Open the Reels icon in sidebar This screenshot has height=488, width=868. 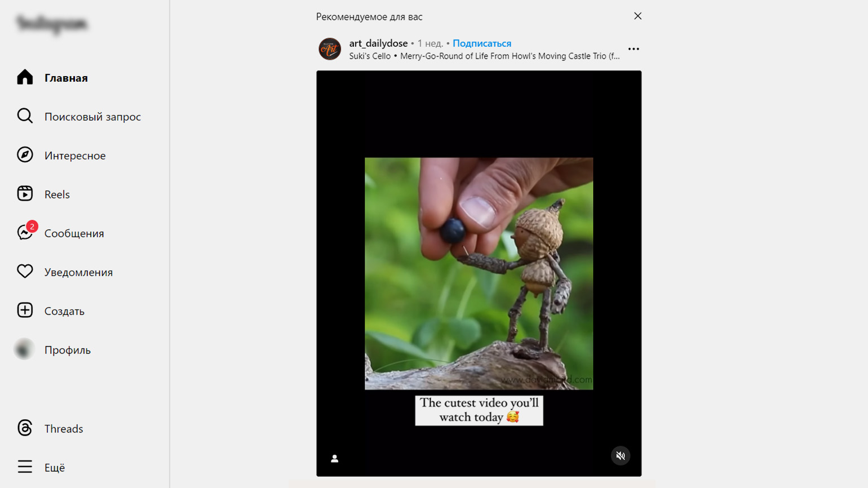pos(25,194)
